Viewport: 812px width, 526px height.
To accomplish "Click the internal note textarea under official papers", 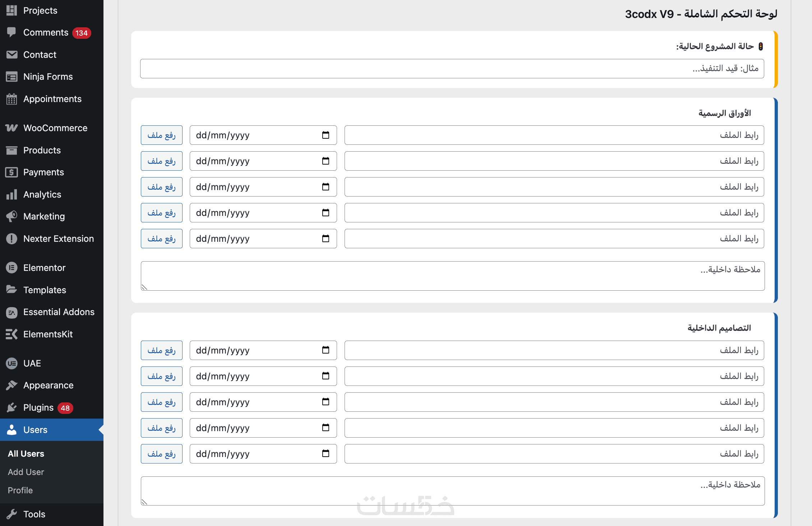I will coord(452,276).
